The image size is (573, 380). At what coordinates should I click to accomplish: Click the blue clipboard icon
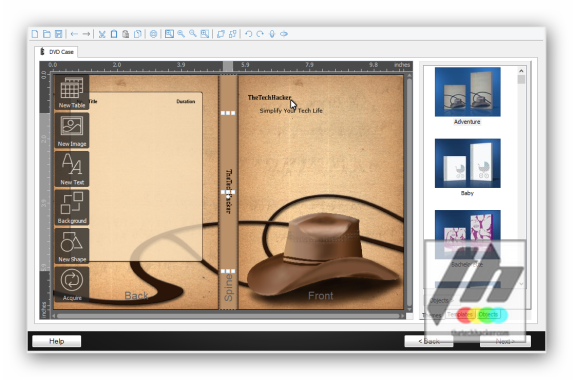point(114,34)
